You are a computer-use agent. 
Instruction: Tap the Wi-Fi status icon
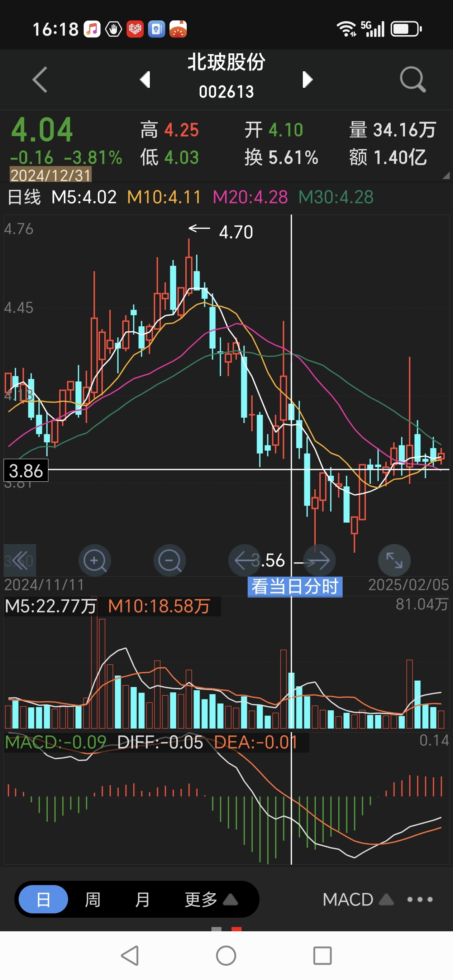click(346, 29)
